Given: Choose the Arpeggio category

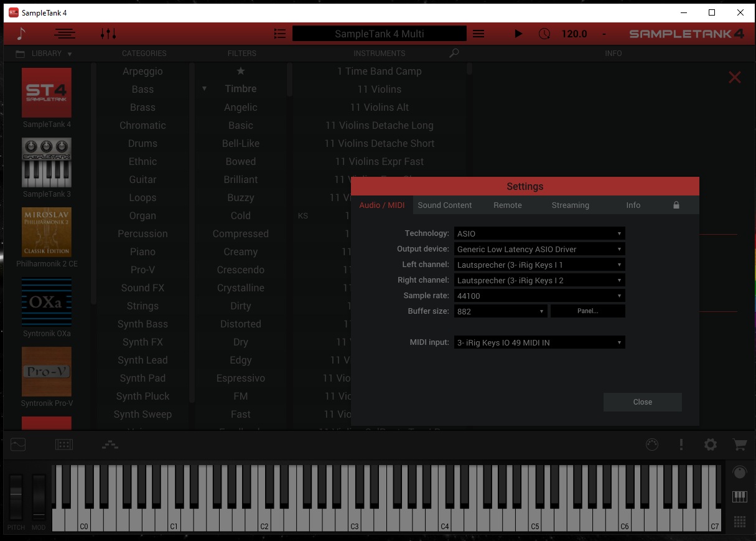Looking at the screenshot, I should click(142, 71).
